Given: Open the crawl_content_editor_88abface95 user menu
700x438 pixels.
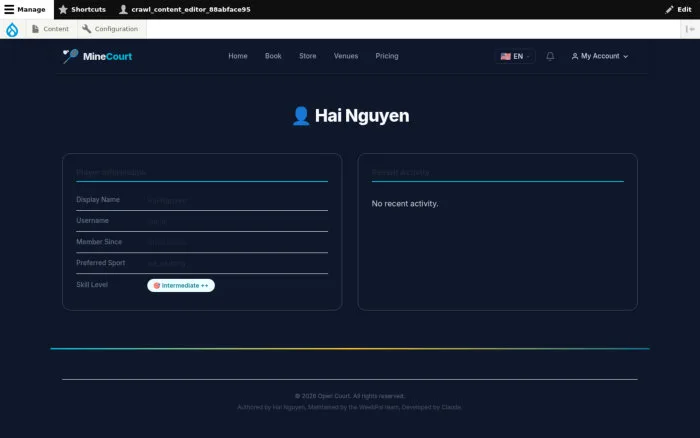Looking at the screenshot, I should [185, 9].
